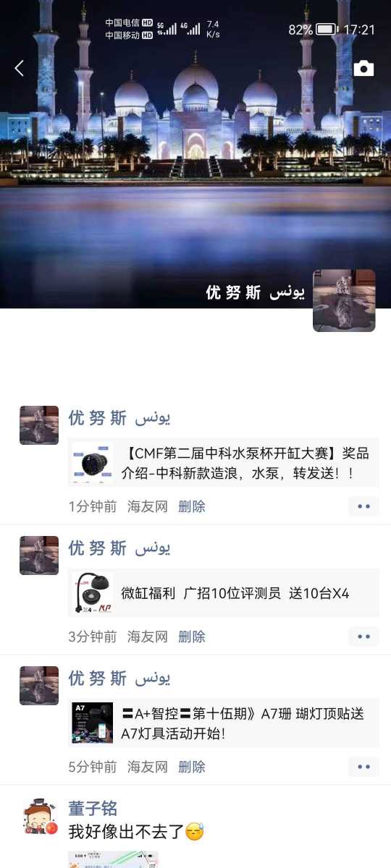
Task: Tap the 董子铭 username
Action: click(93, 808)
